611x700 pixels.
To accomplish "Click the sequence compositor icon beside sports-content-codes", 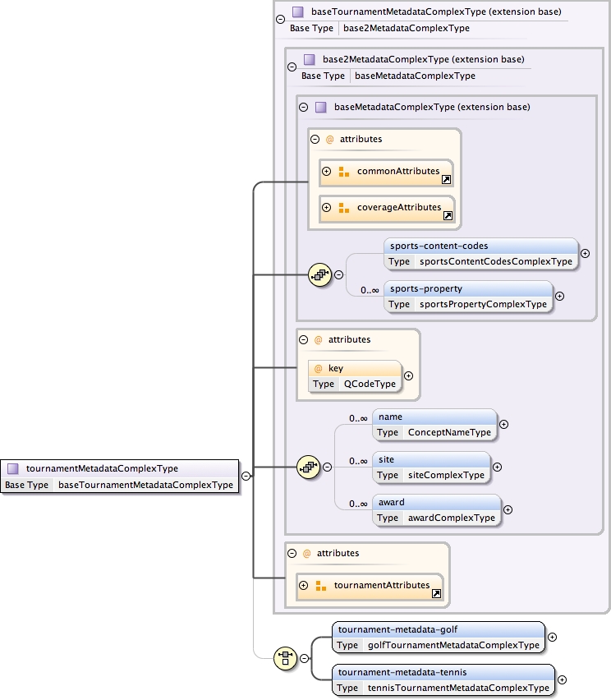I will tap(319, 275).
